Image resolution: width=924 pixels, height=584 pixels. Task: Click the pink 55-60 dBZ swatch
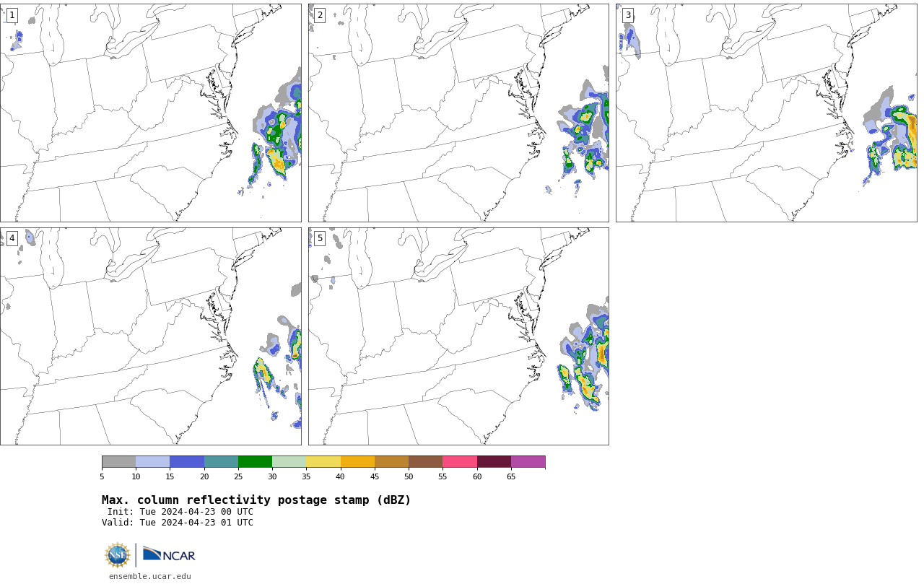460,462
